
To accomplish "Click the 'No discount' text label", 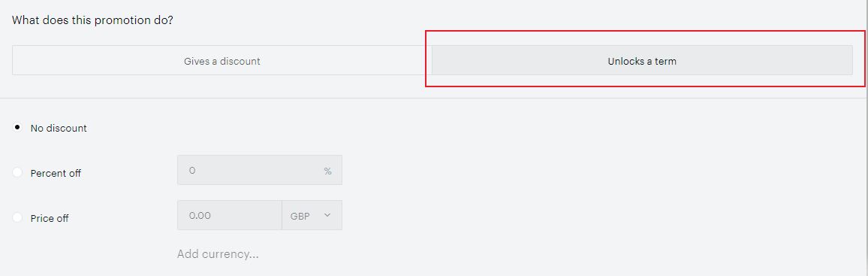I will (x=59, y=128).
